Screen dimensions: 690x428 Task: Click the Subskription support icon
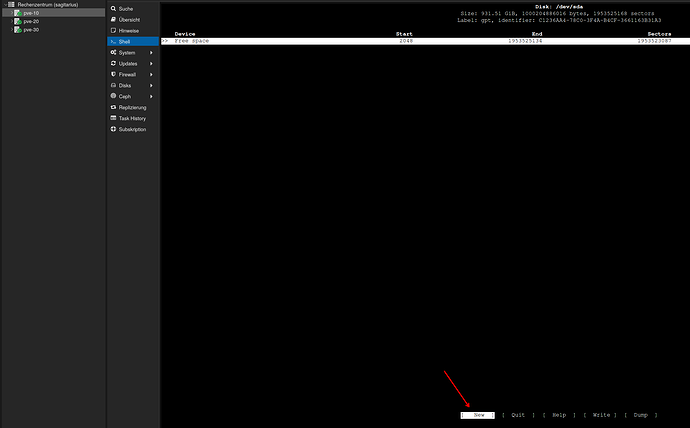click(113, 129)
